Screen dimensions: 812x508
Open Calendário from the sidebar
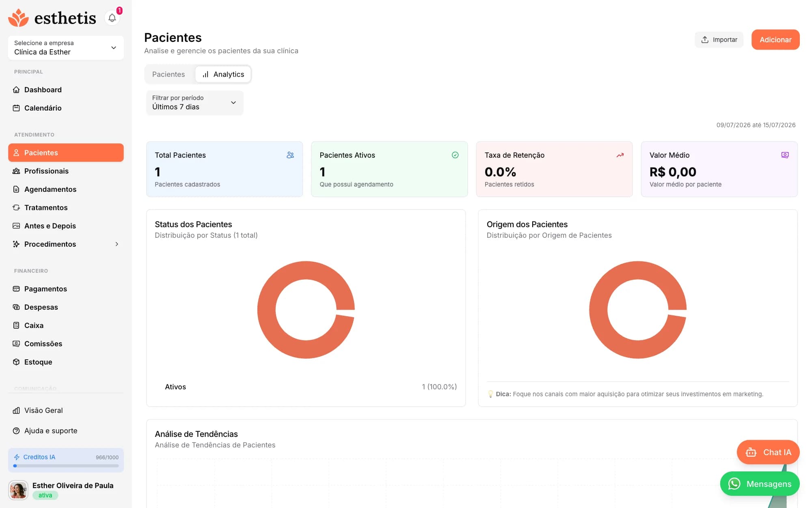(66, 108)
